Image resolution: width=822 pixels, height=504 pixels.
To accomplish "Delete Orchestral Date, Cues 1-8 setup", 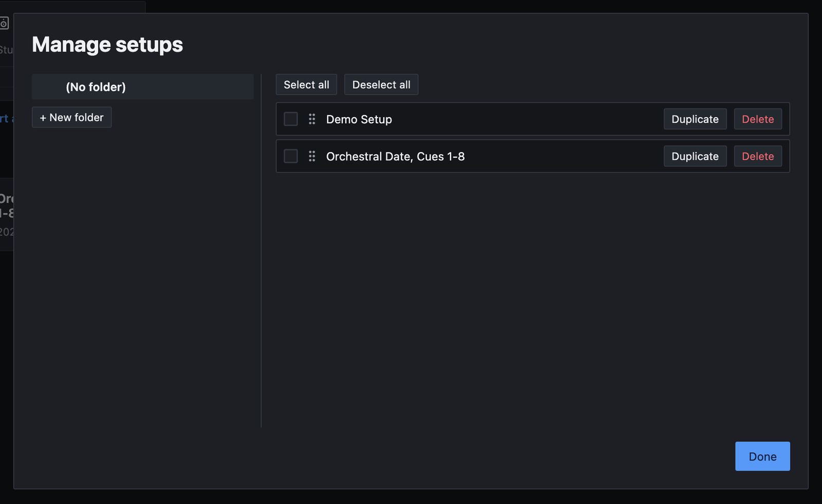I will coord(758,156).
